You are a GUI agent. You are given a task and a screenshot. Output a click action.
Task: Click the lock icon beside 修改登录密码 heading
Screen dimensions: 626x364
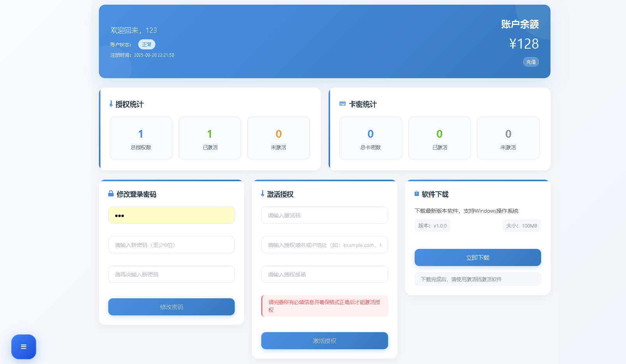110,194
